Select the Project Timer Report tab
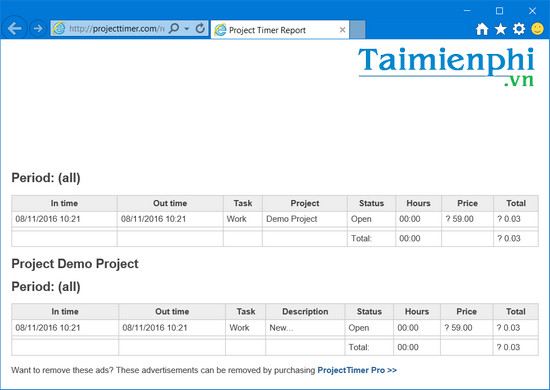The width and height of the screenshot is (550, 390). [x=280, y=30]
